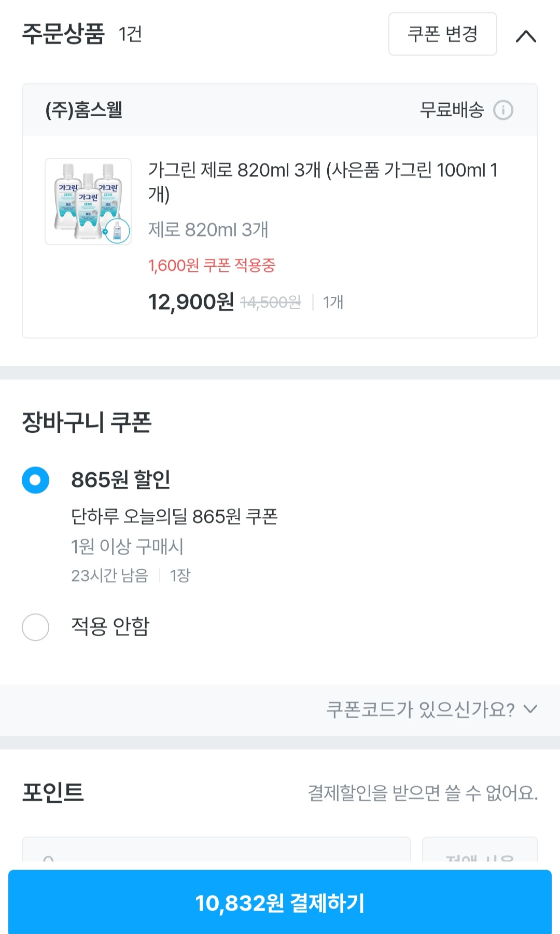
Task: Tap the seller name (주)홈스웰
Action: tap(84, 110)
